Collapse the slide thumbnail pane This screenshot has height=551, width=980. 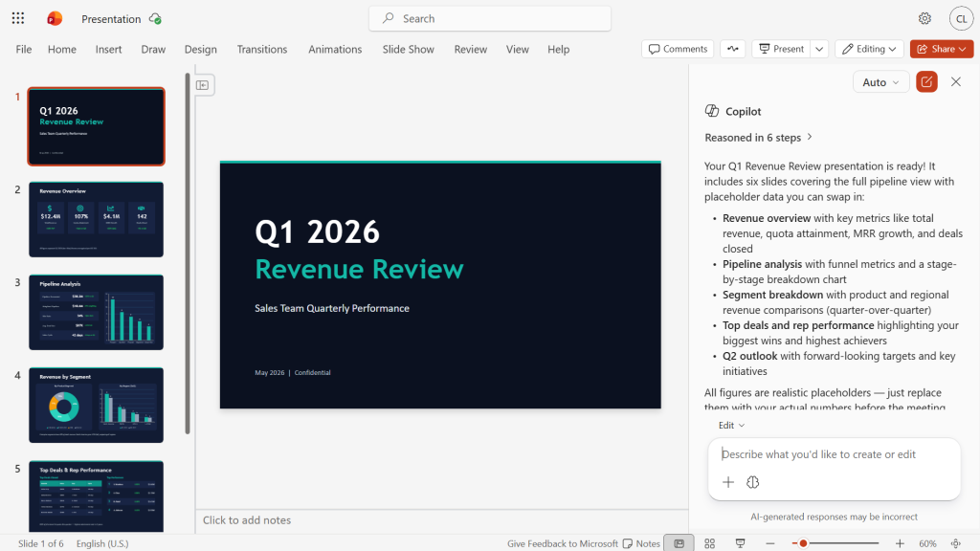click(x=203, y=85)
